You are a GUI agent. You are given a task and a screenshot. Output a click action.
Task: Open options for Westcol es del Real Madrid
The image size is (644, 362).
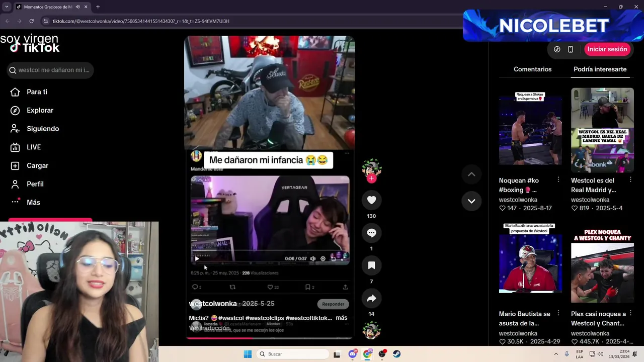630,179
